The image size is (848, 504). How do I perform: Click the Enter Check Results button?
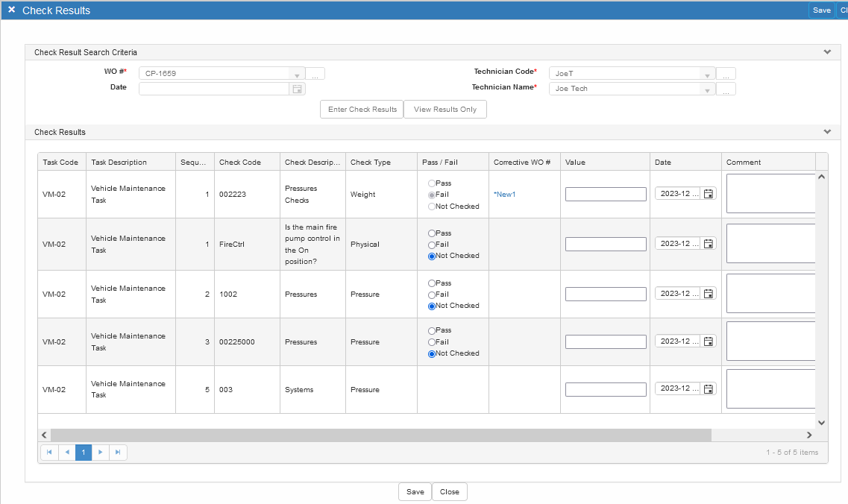361,109
